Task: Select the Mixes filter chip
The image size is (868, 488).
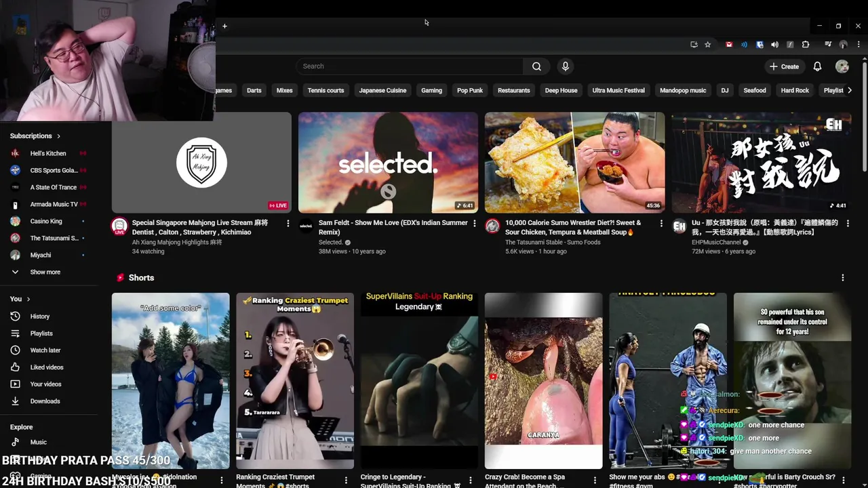Action: coord(285,90)
